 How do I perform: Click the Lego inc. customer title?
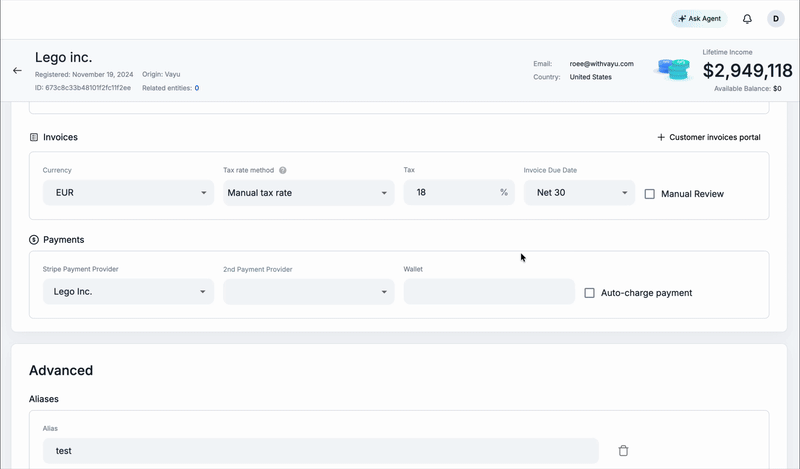(63, 57)
